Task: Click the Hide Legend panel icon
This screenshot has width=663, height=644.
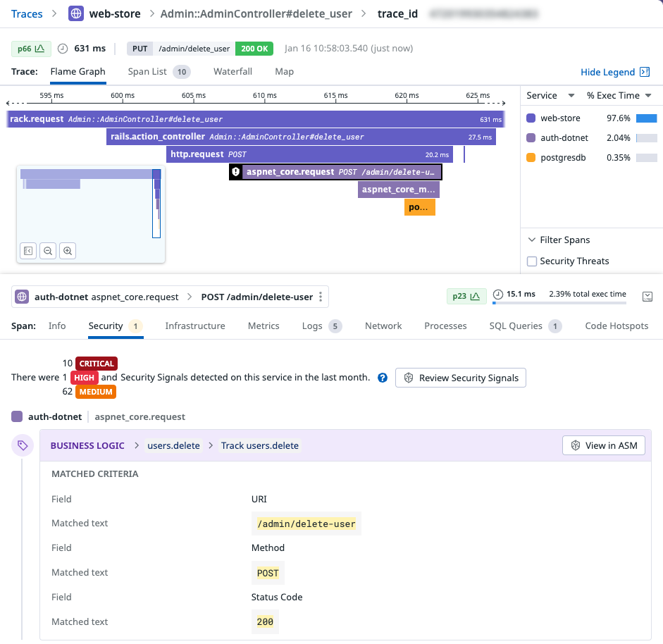Action: (x=645, y=72)
